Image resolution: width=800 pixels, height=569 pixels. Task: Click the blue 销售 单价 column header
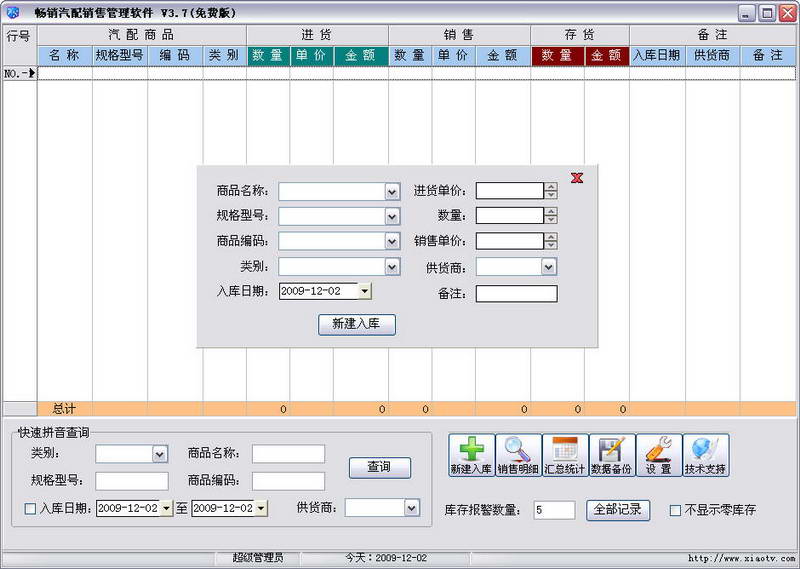point(454,56)
